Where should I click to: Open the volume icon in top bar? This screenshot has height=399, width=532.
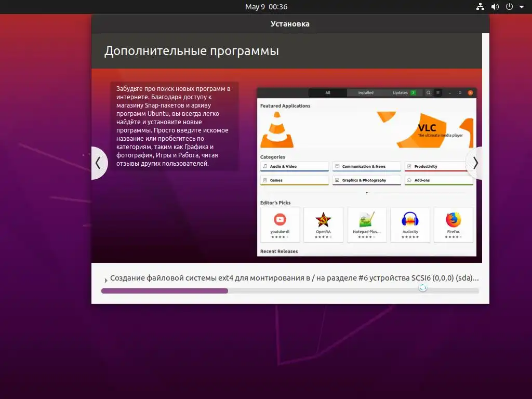pos(495,7)
